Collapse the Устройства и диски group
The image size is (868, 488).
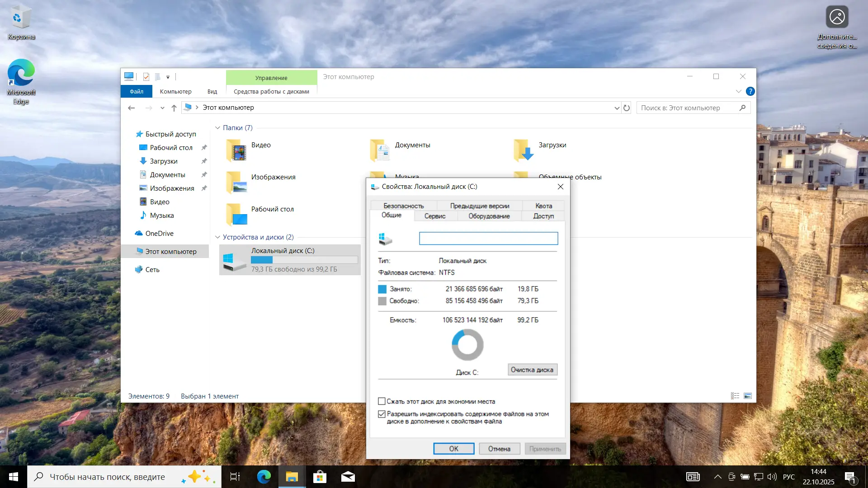click(217, 237)
